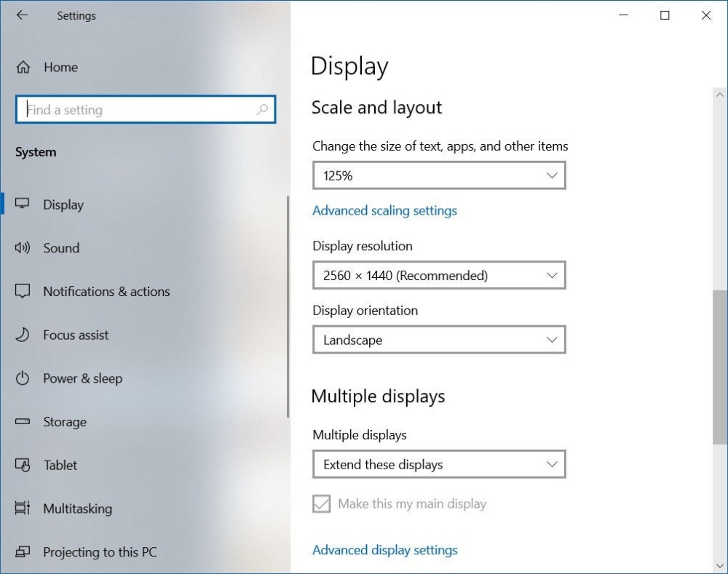
Task: Select Projecting to this PC
Action: [99, 552]
